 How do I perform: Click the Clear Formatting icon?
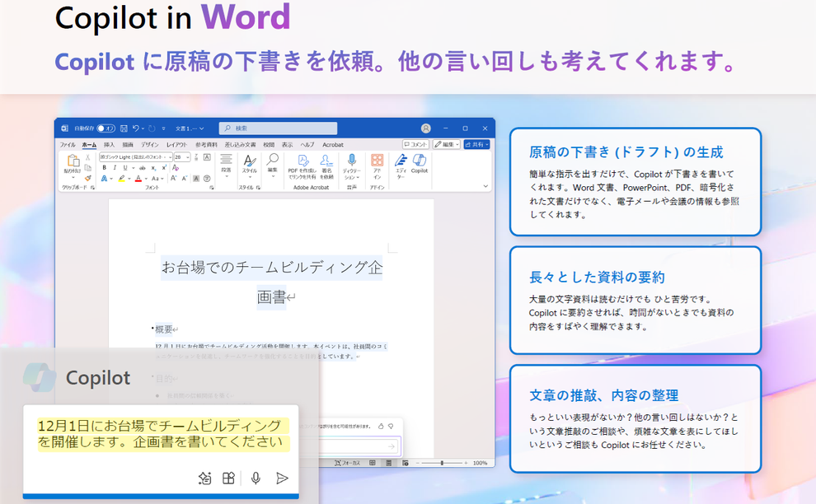click(x=176, y=167)
